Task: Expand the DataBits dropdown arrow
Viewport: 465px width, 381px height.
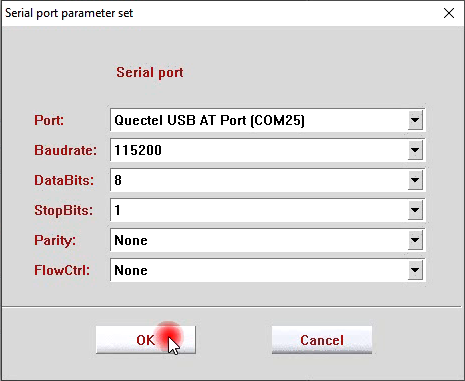Action: click(x=415, y=180)
